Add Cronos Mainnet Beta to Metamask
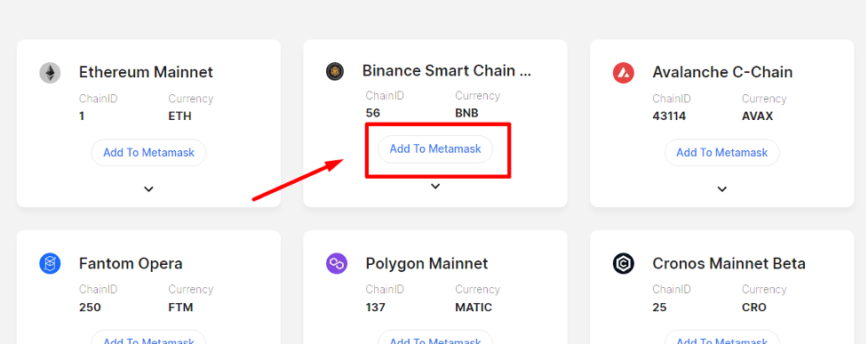 click(x=722, y=338)
